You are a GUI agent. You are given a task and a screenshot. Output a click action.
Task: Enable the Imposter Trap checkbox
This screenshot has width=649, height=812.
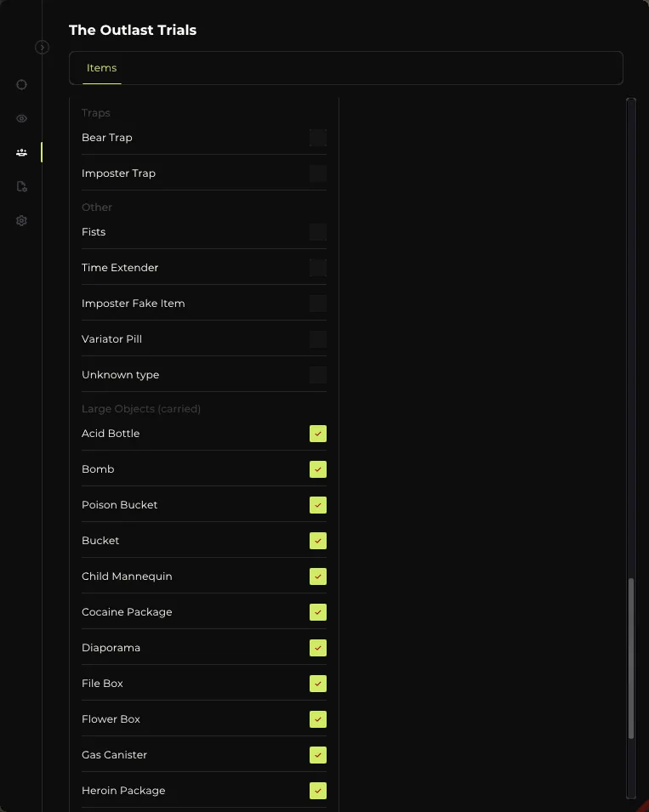pos(318,173)
